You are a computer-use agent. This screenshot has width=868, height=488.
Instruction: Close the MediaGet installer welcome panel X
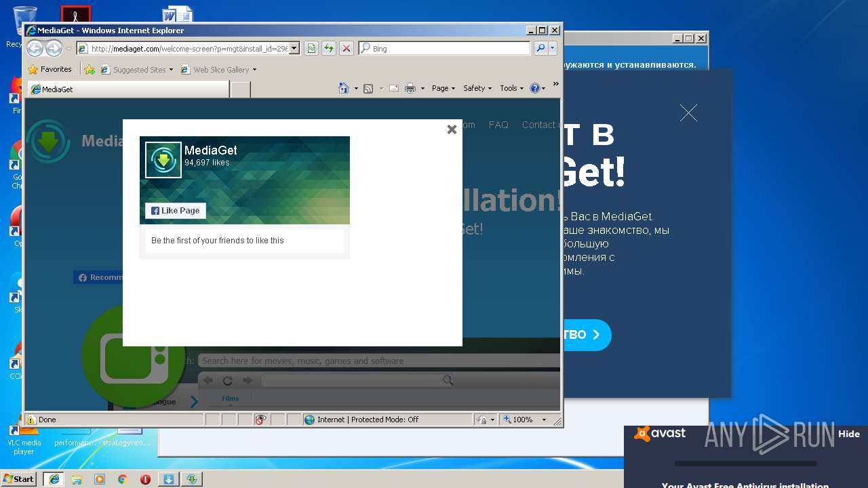(688, 113)
